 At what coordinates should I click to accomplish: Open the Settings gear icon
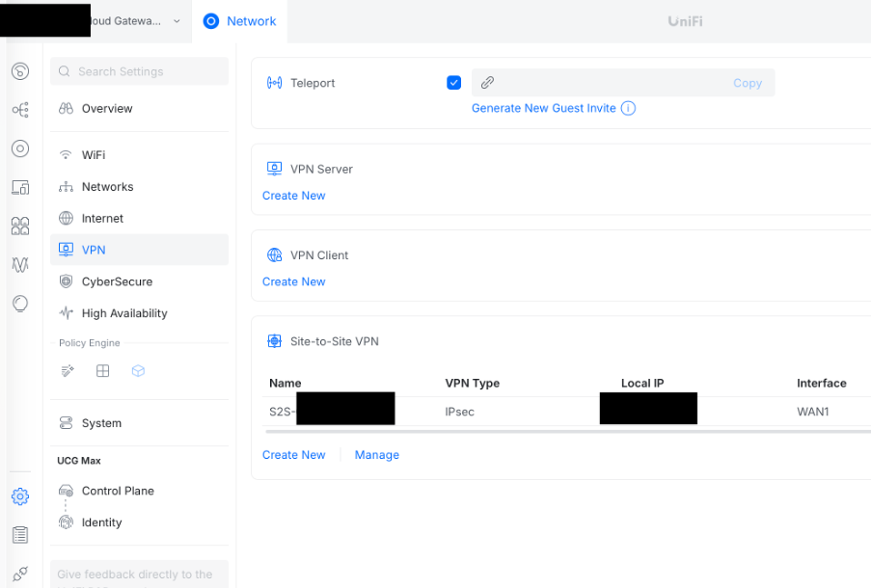20,496
